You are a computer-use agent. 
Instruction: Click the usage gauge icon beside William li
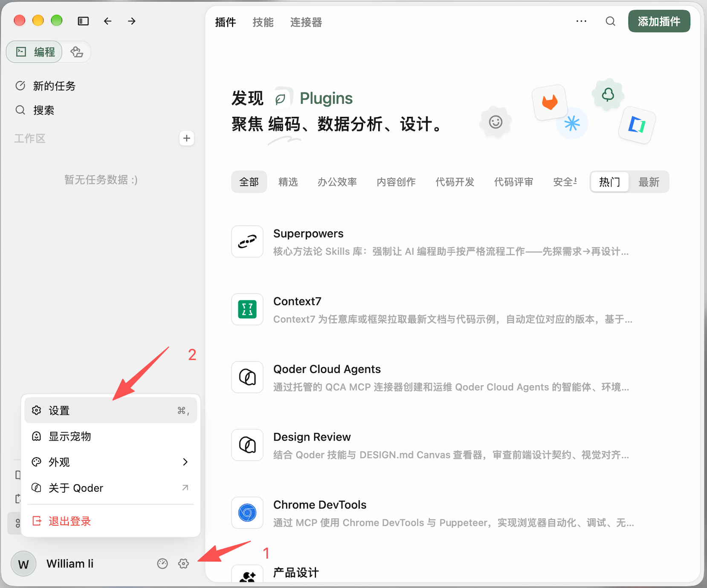[162, 564]
